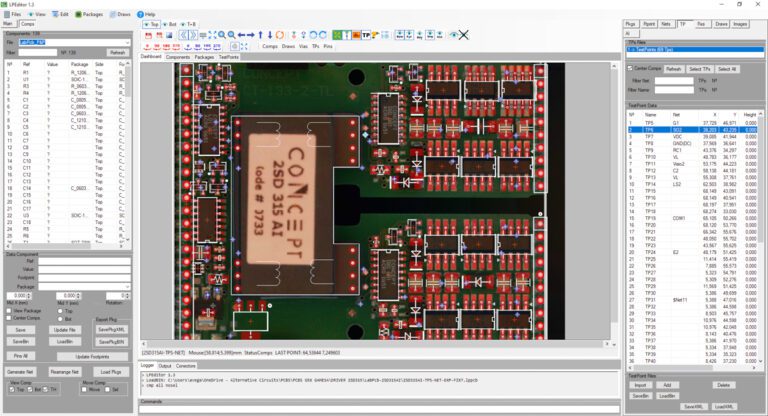The width and height of the screenshot is (768, 416).
Task: Enable the View Package checkbox
Action: pos(9,311)
